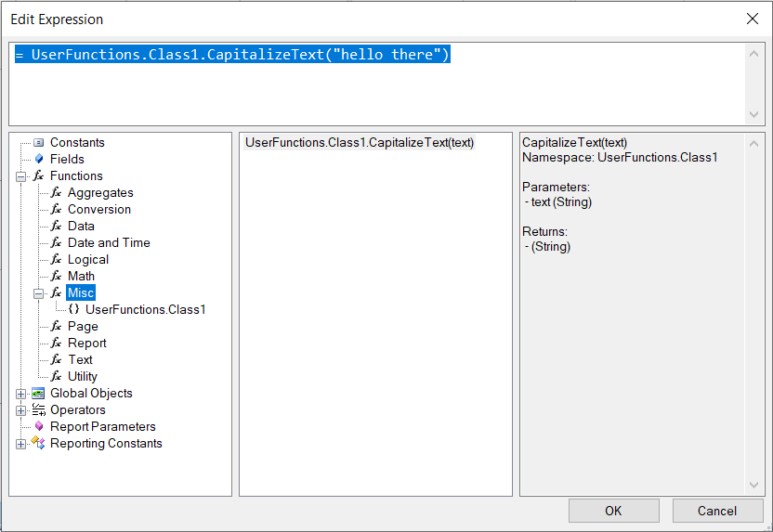Select UserFunctions.Class1.CapitalizeText(text) in function list
773x532 pixels.
(360, 142)
